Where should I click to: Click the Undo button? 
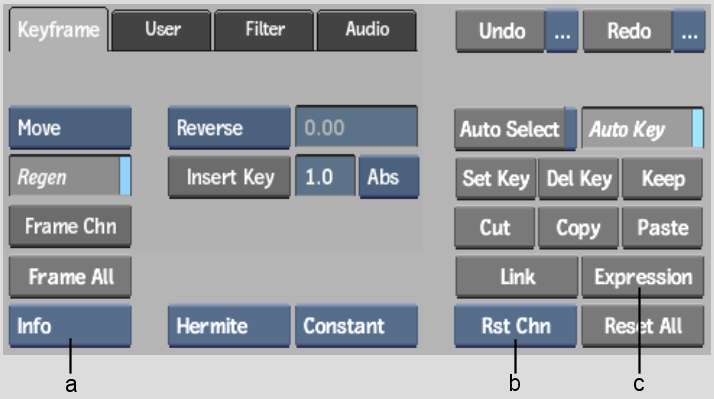pyautogui.click(x=500, y=32)
